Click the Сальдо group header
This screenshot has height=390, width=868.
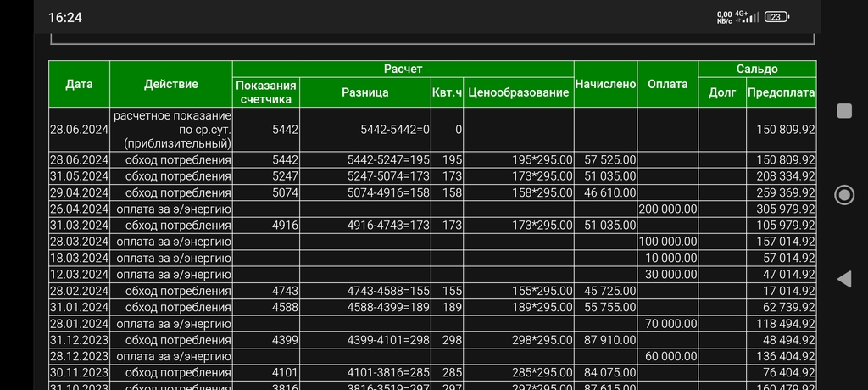(x=757, y=69)
